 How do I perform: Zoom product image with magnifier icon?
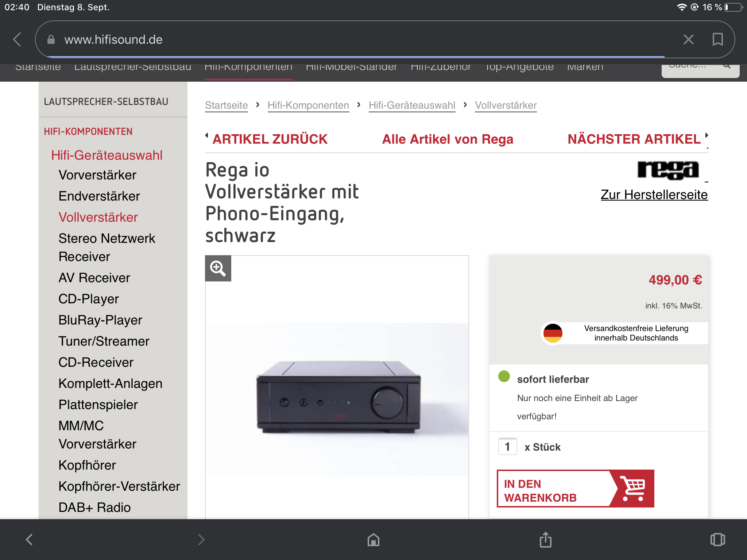click(x=218, y=268)
